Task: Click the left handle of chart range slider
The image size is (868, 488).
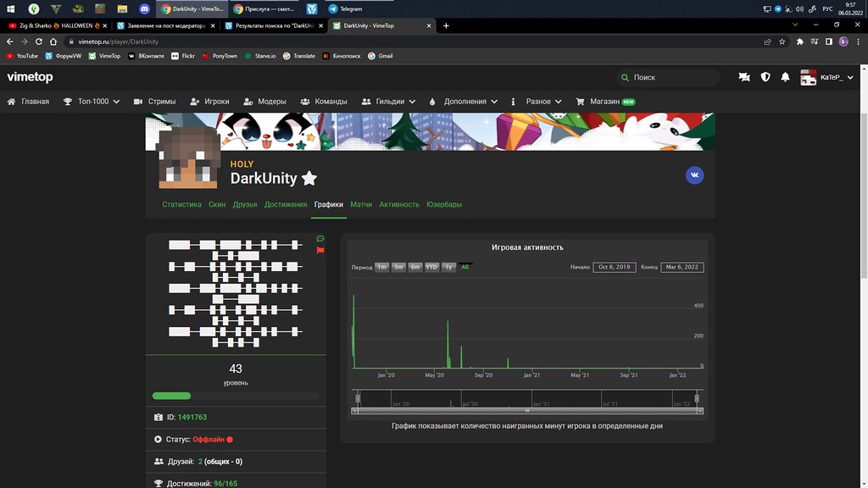Action: (x=359, y=398)
